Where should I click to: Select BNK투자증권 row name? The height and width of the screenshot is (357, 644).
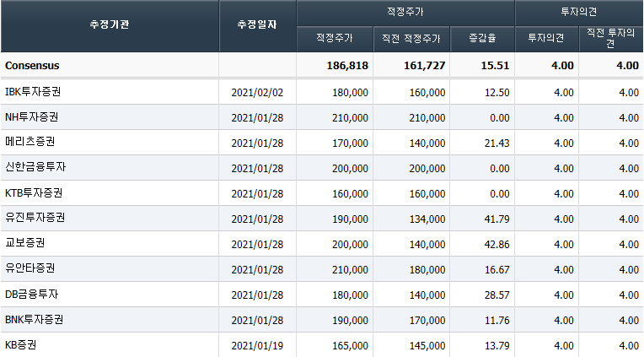[x=34, y=319]
